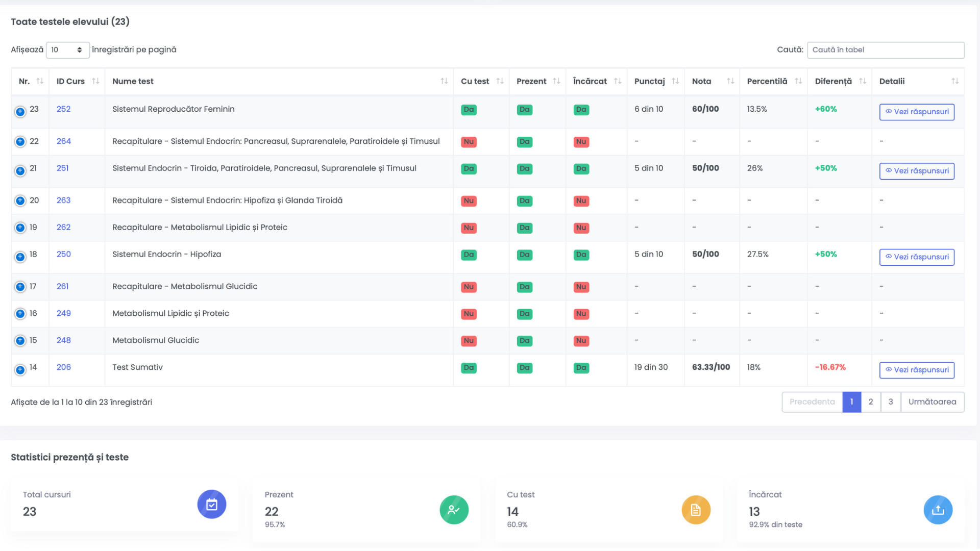The height and width of the screenshot is (551, 980).
Task: Click the attendance icon in Prezent card
Action: [x=454, y=509]
